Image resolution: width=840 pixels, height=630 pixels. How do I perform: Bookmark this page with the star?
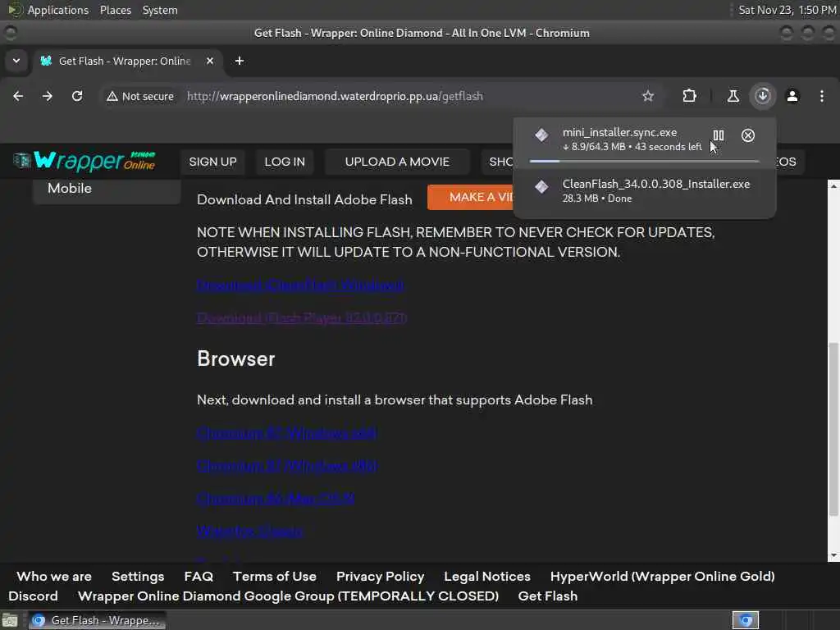tap(648, 96)
